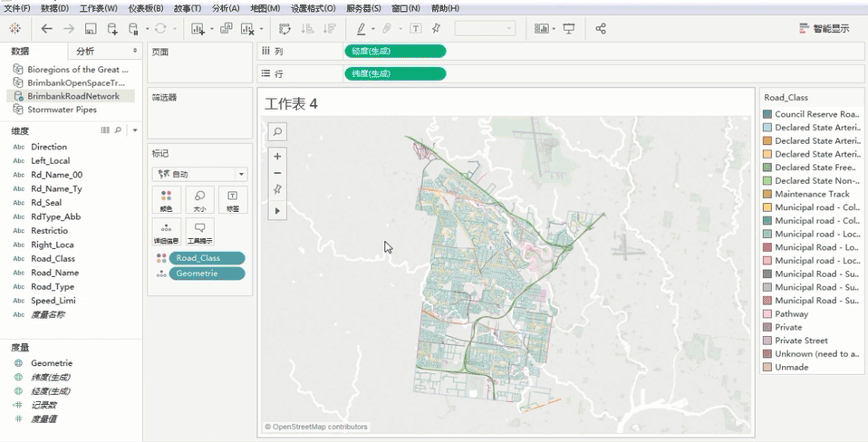
Task: Zoom out with the map minus button
Action: point(277,172)
